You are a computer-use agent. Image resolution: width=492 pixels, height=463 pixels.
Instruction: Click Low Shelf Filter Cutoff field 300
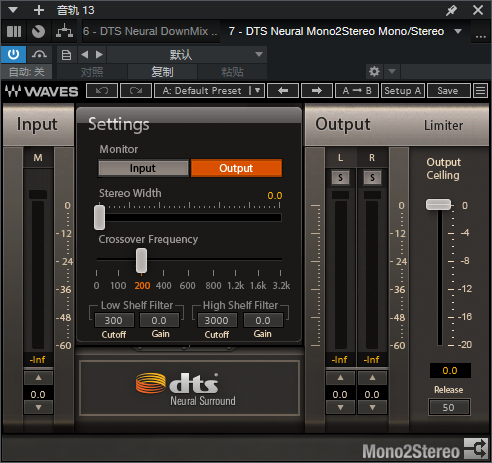[114, 320]
